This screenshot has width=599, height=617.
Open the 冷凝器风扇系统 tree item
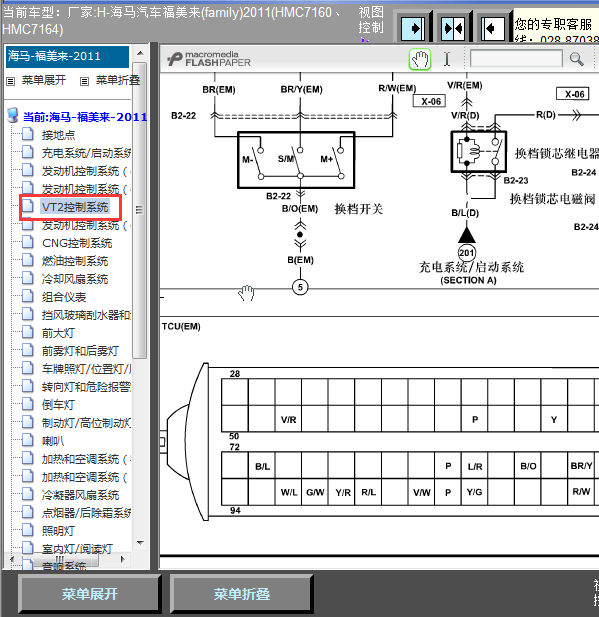point(80,495)
